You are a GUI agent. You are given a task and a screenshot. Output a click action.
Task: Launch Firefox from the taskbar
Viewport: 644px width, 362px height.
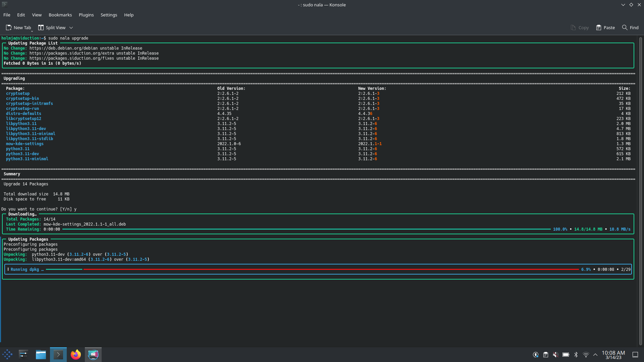pyautogui.click(x=76, y=354)
